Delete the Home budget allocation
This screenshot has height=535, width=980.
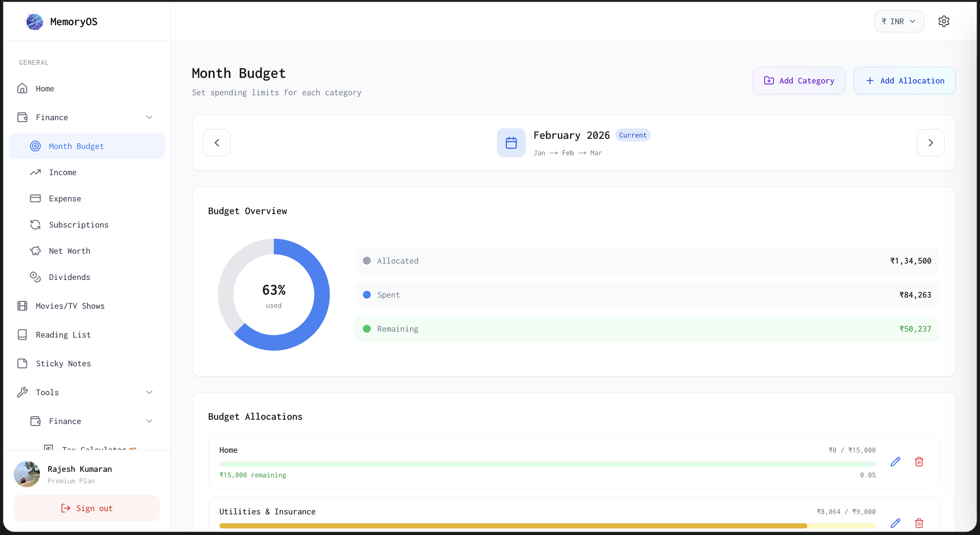[919, 462]
